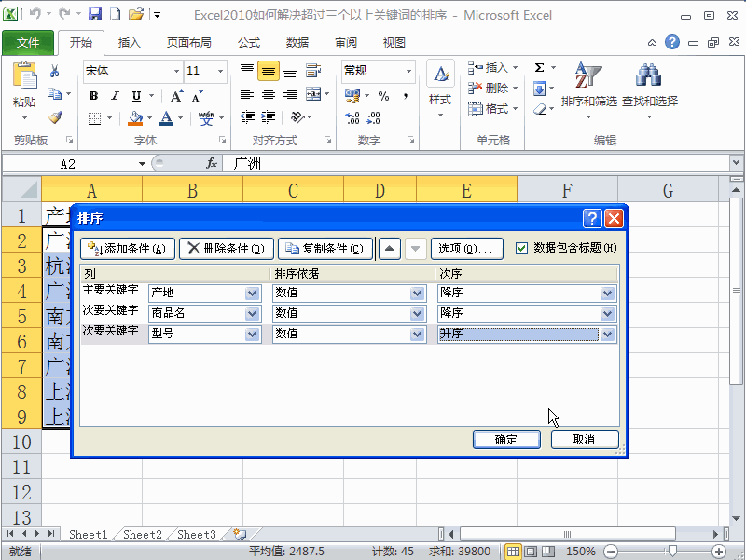This screenshot has height=560, width=746.
Task: Apply the red font color A
Action: pos(166,118)
